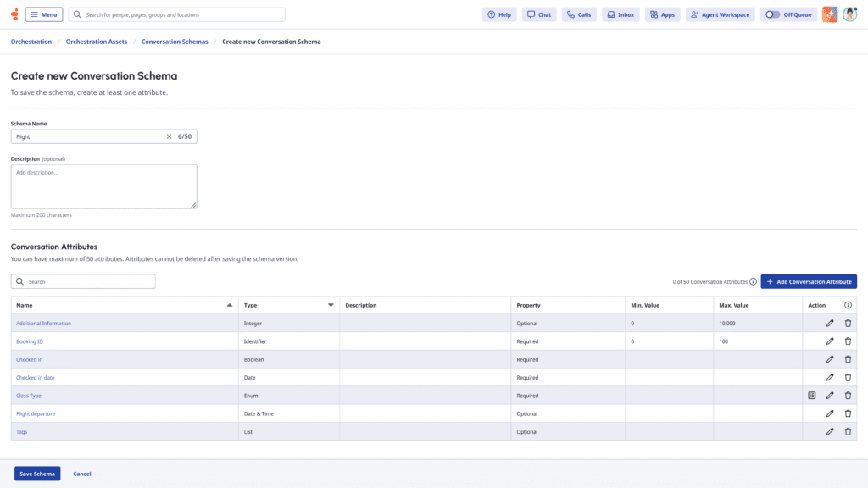The height and width of the screenshot is (488, 868).
Task: Navigate to Orchestration Assets breadcrumb
Action: 97,42
